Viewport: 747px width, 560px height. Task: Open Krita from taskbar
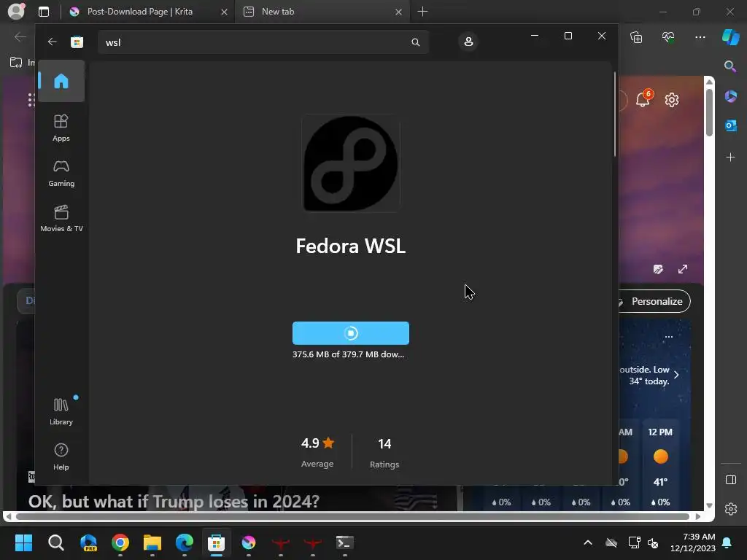click(248, 542)
